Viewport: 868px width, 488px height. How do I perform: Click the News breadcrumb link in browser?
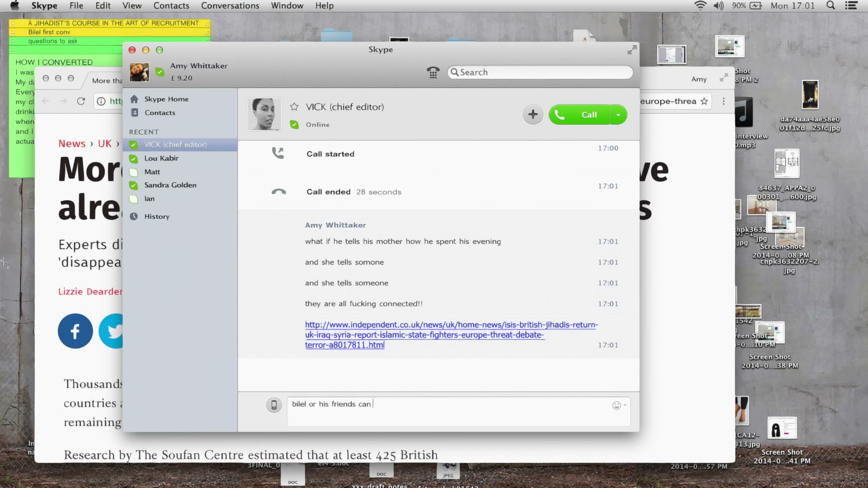tap(72, 144)
